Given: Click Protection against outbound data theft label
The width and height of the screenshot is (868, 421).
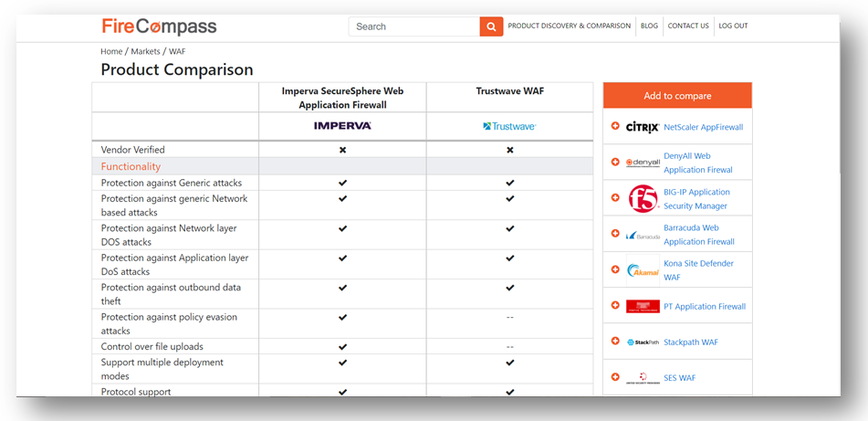Looking at the screenshot, I should pos(171,294).
